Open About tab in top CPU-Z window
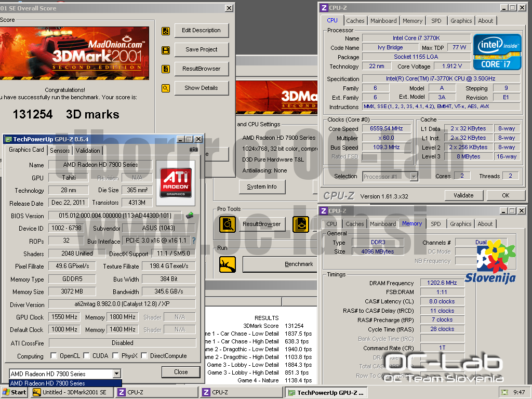This screenshot has width=532, height=399. click(x=486, y=21)
